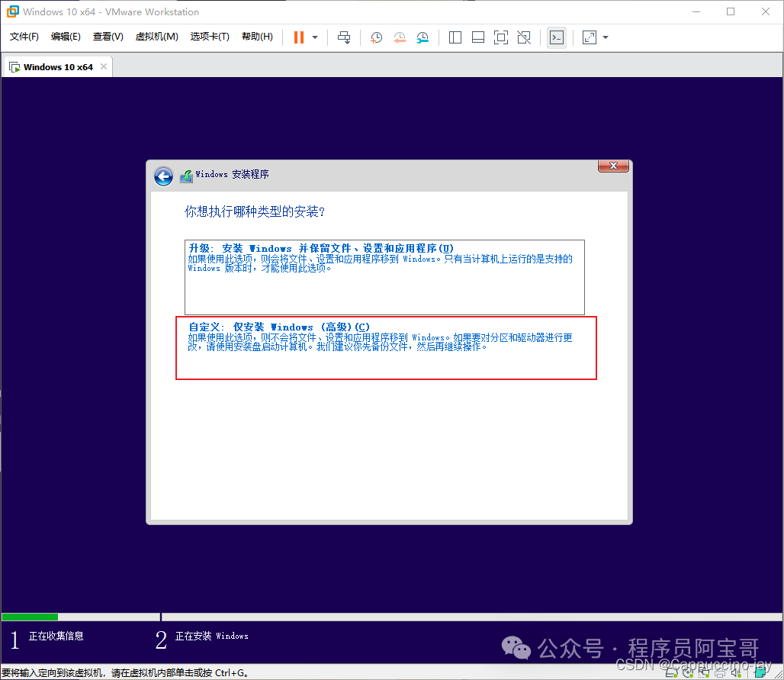Toggle the console view button

point(557,37)
